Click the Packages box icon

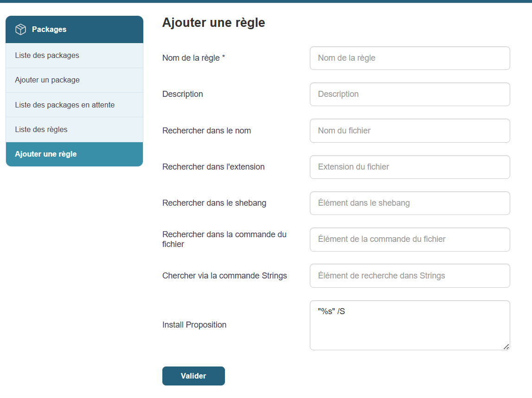pyautogui.click(x=21, y=30)
